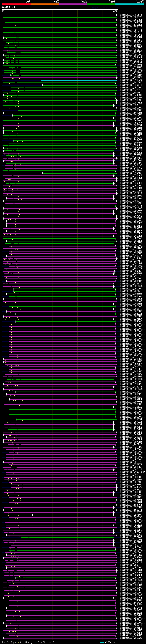Select UniRef100_C5M9T6 hit
Viewport: 146px width, 644px height.
(x=131, y=105)
